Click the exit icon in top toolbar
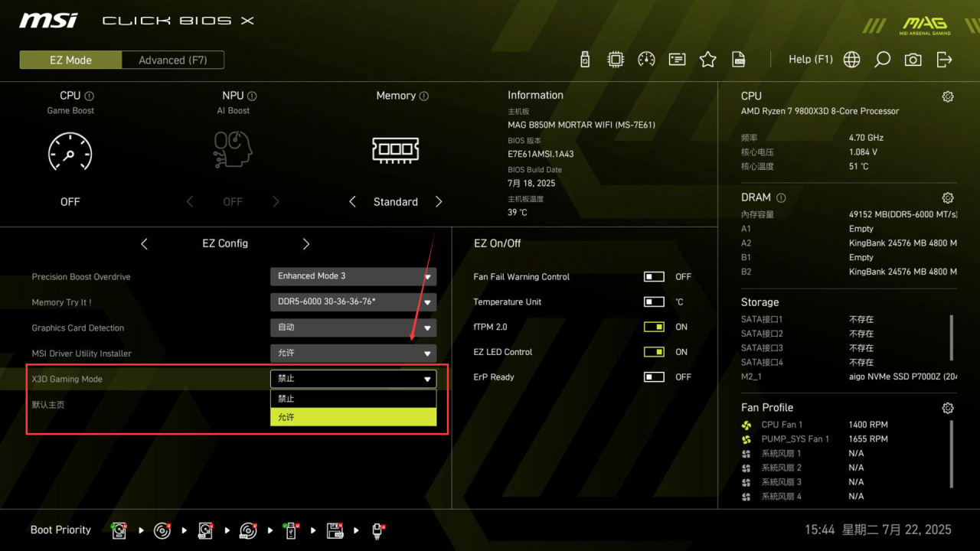 point(944,60)
